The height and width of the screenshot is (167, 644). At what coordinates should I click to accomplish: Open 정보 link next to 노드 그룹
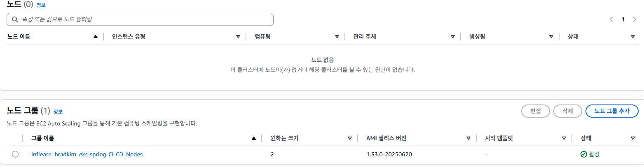click(58, 111)
